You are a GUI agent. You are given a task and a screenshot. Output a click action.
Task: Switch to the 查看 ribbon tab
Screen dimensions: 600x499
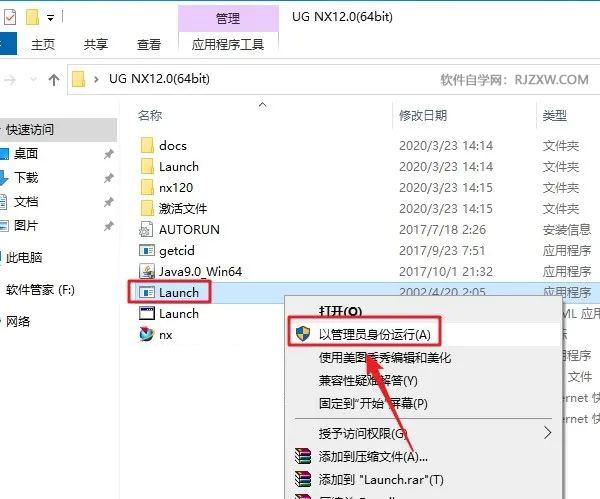[x=149, y=45]
